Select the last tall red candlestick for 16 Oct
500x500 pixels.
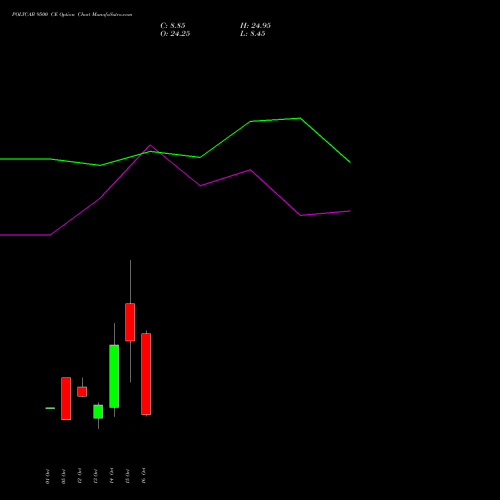click(146, 374)
